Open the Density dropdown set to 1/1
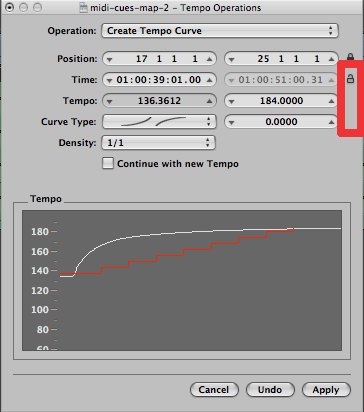The image size is (364, 412). (x=159, y=143)
